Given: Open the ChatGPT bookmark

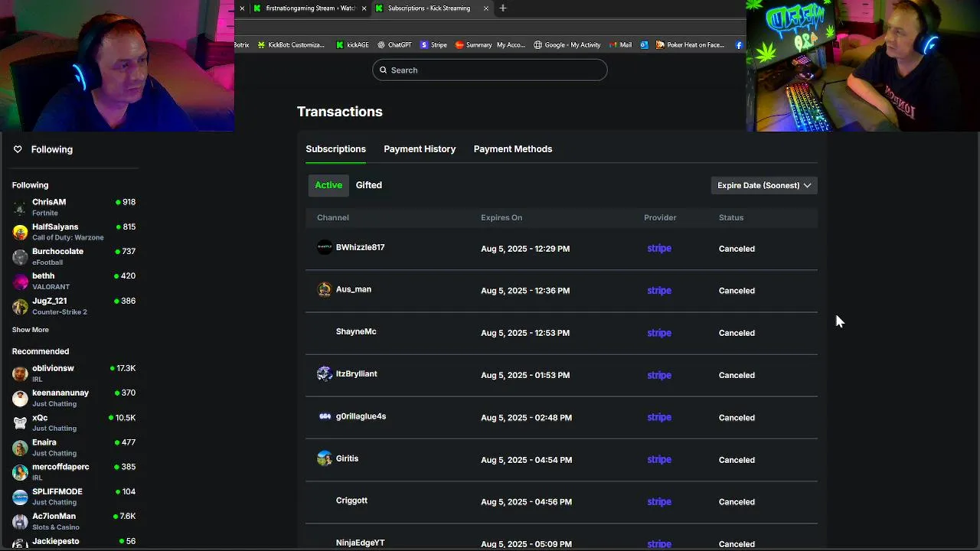Looking at the screenshot, I should [394, 45].
